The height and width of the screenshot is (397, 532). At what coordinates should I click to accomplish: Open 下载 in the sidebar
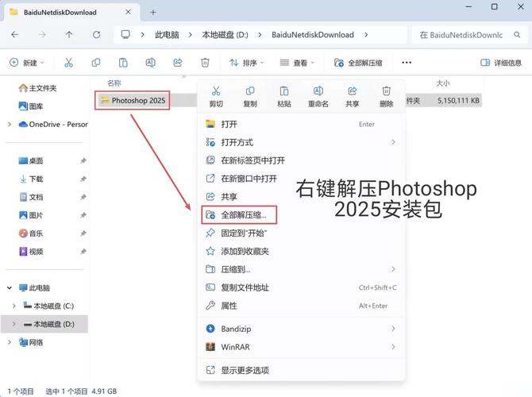click(x=31, y=179)
